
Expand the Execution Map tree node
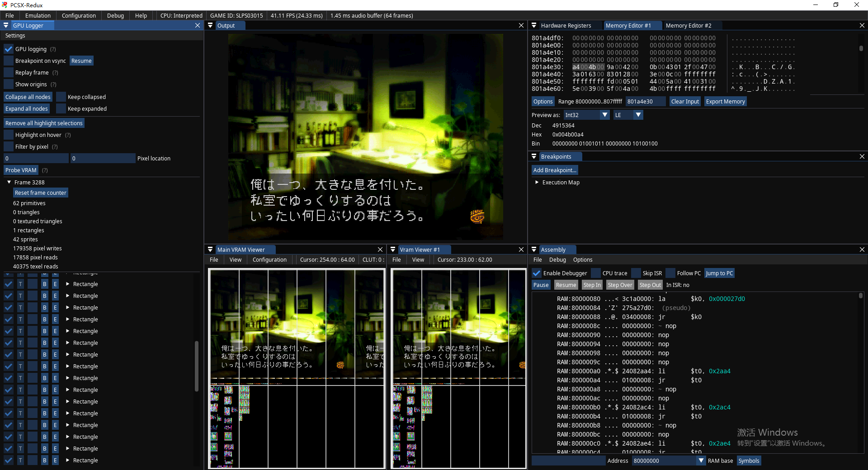pos(537,183)
